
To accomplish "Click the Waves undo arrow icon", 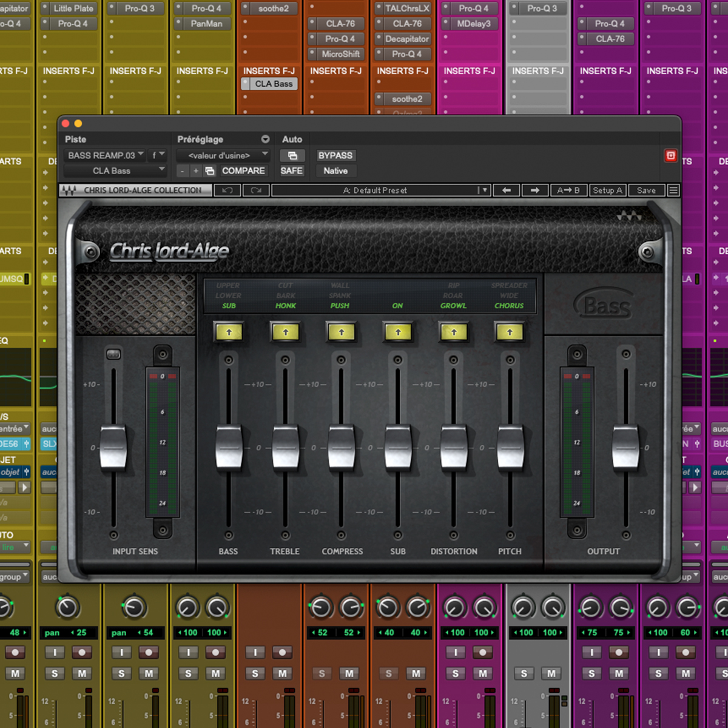I will click(x=227, y=190).
